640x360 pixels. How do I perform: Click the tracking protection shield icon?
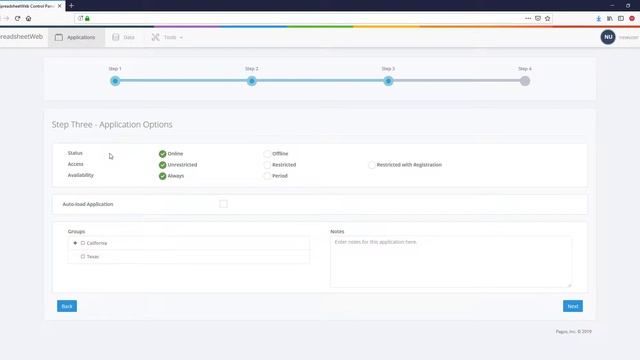80,18
